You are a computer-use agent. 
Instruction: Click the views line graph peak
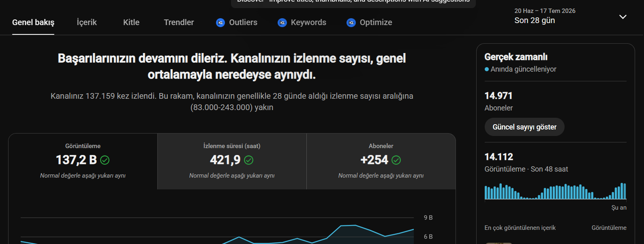pos(355,225)
